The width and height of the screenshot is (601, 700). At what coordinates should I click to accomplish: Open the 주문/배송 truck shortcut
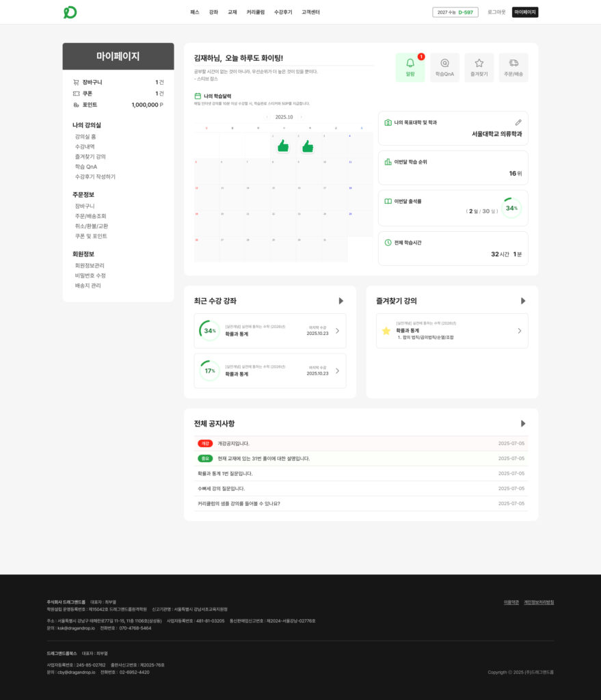513,67
